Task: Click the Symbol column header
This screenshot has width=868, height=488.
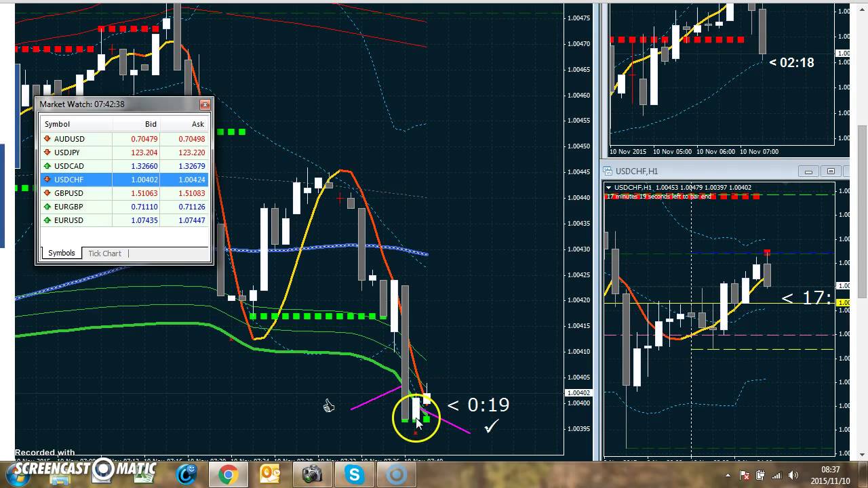Action: 77,124
